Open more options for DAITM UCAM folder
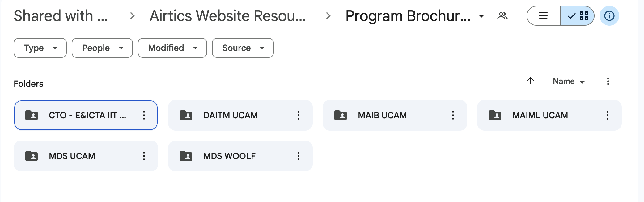This screenshot has width=644, height=202. coord(298,115)
